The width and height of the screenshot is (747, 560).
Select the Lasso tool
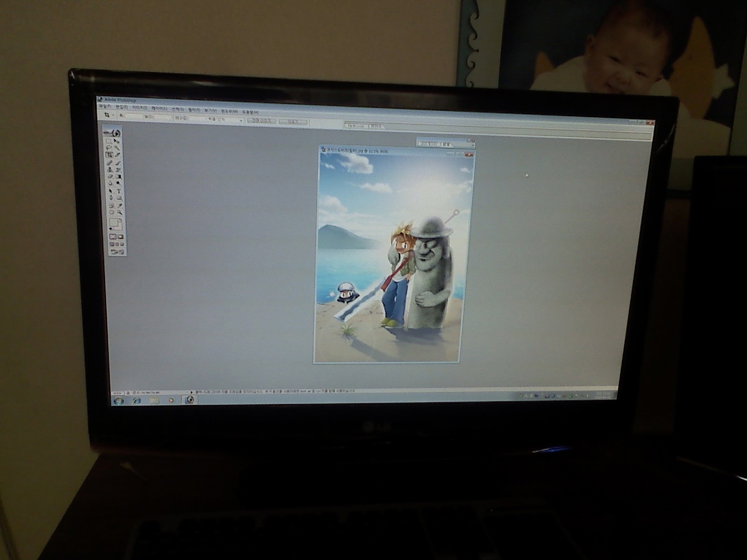(x=109, y=147)
